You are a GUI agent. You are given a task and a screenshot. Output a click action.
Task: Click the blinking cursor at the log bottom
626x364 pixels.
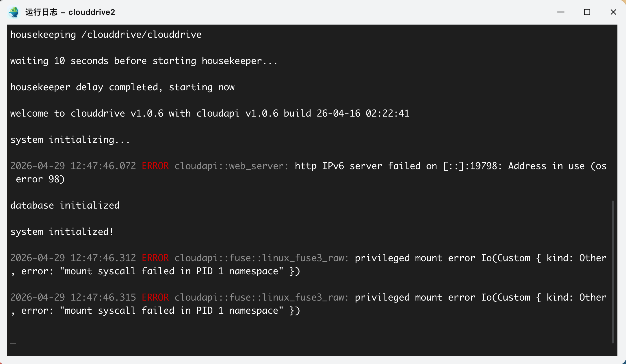point(13,342)
